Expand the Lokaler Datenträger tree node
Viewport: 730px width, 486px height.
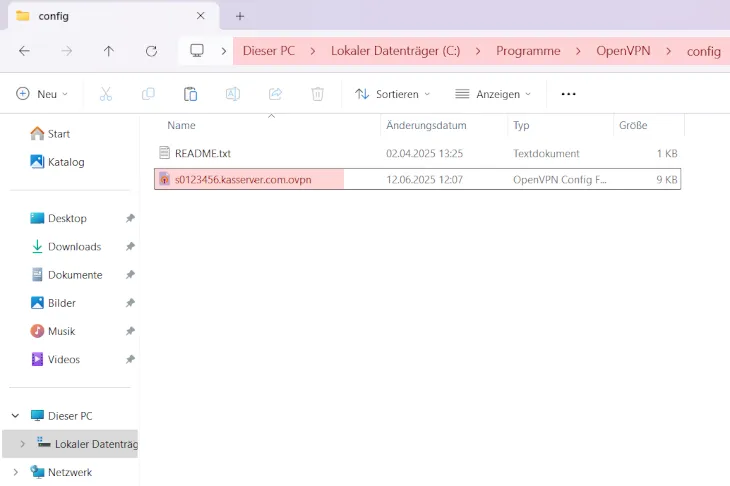click(22, 444)
